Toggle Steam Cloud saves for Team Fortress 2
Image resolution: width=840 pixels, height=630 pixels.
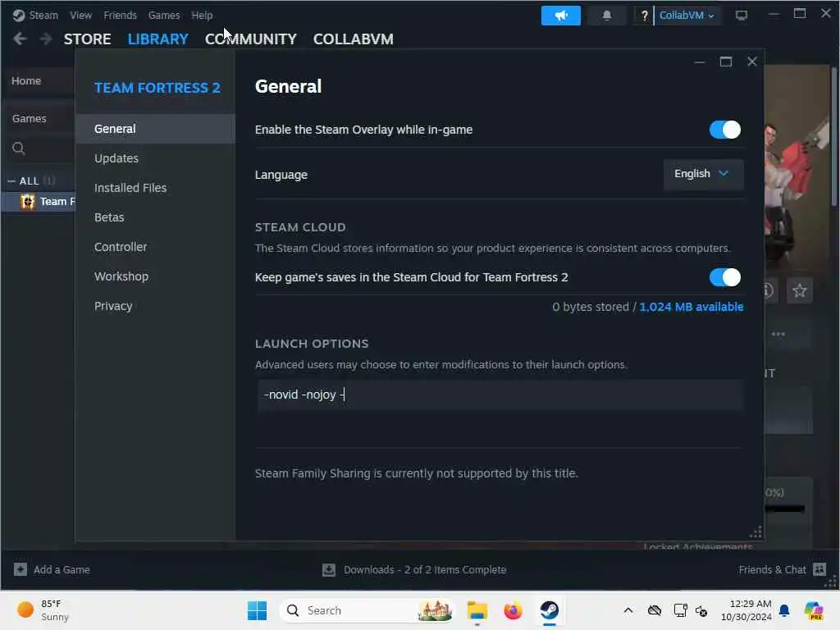point(725,277)
